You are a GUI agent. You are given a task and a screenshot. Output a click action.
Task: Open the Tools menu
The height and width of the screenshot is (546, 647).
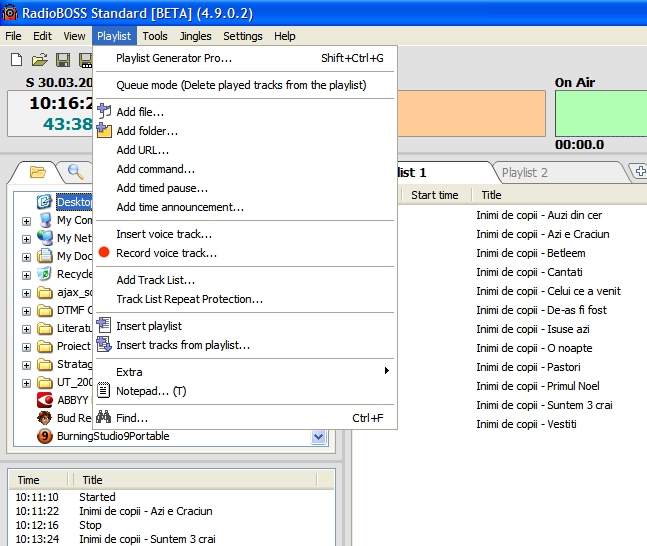coord(155,36)
